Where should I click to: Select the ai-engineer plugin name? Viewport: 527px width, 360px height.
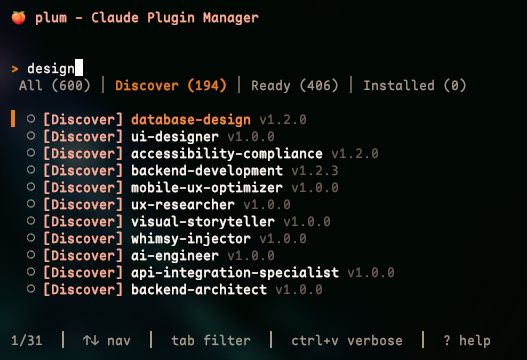[175, 255]
